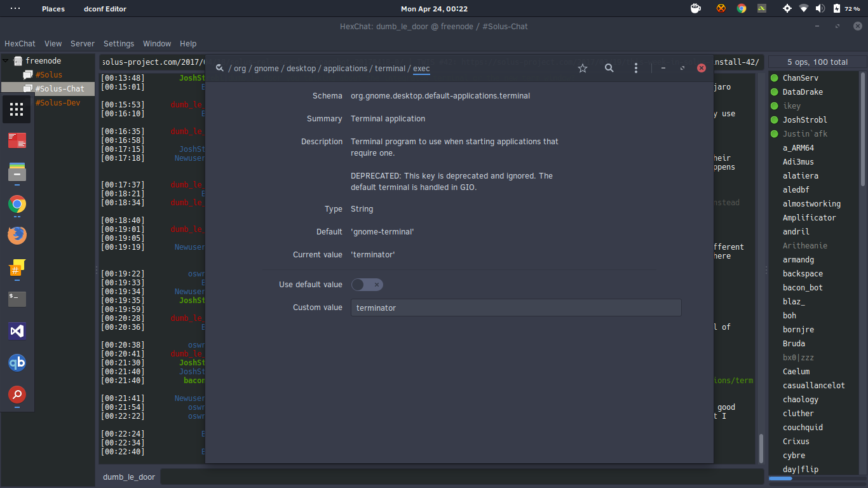Screen dimensions: 868x488
Task: Open the dconf Editor app menu in panel
Action: pos(105,9)
